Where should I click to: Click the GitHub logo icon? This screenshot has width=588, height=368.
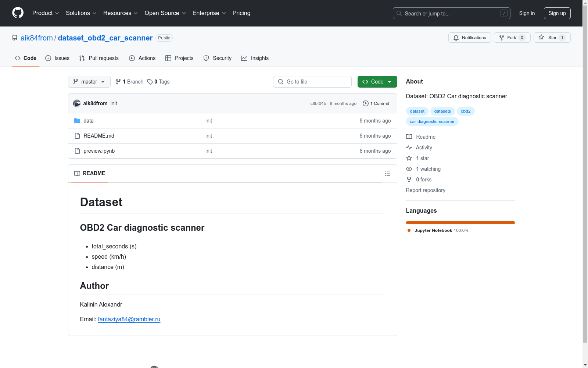click(x=18, y=13)
